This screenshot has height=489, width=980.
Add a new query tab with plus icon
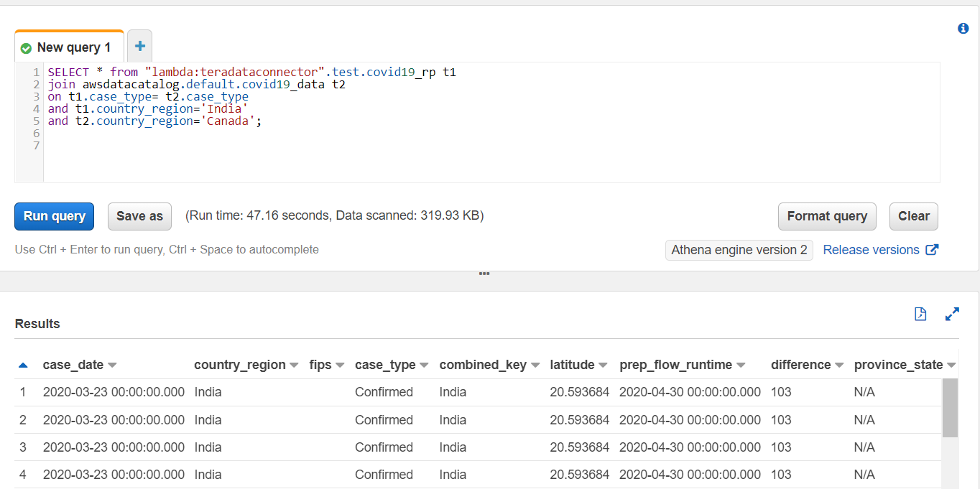[139, 47]
